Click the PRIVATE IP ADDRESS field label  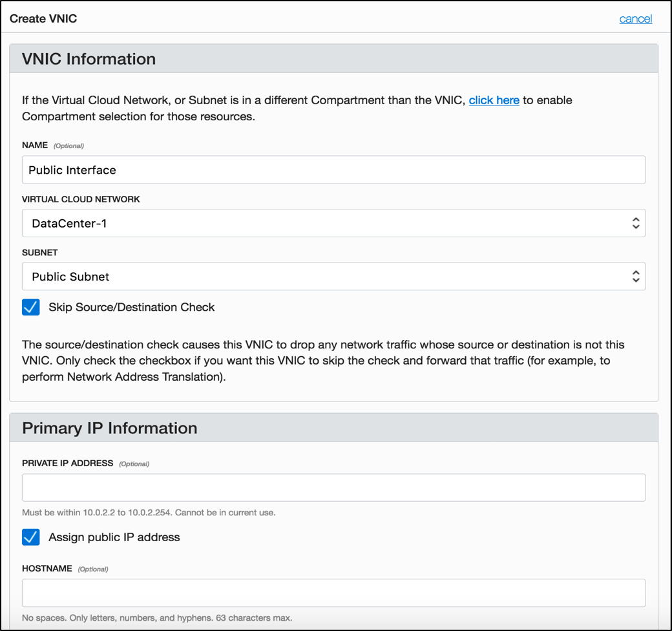(x=68, y=464)
